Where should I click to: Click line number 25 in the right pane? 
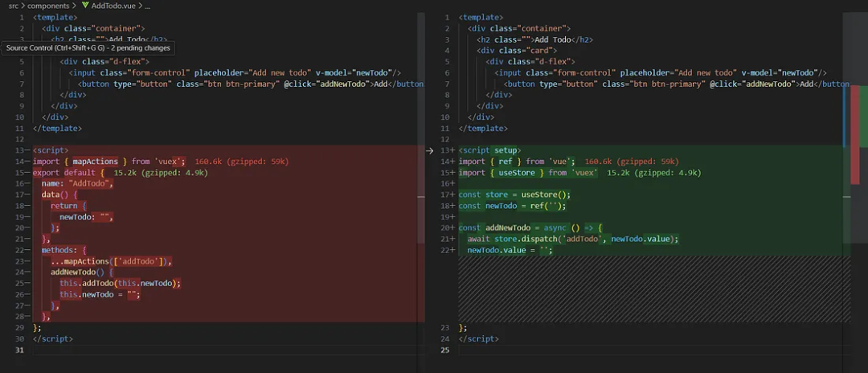tap(446, 349)
